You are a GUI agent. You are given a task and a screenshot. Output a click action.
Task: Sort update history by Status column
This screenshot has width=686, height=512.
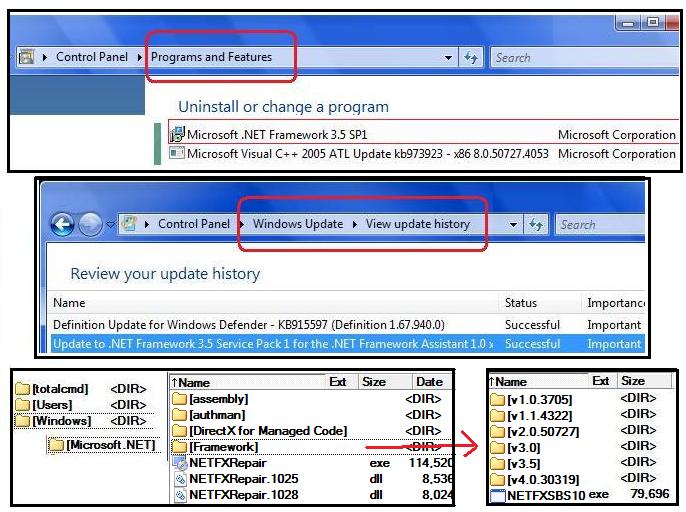tap(541, 303)
